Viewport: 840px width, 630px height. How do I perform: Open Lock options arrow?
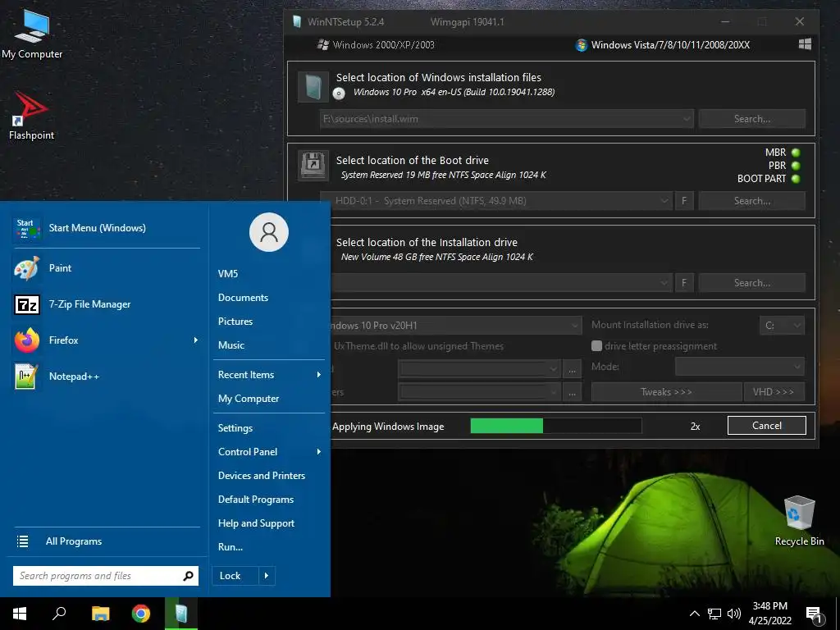point(267,576)
